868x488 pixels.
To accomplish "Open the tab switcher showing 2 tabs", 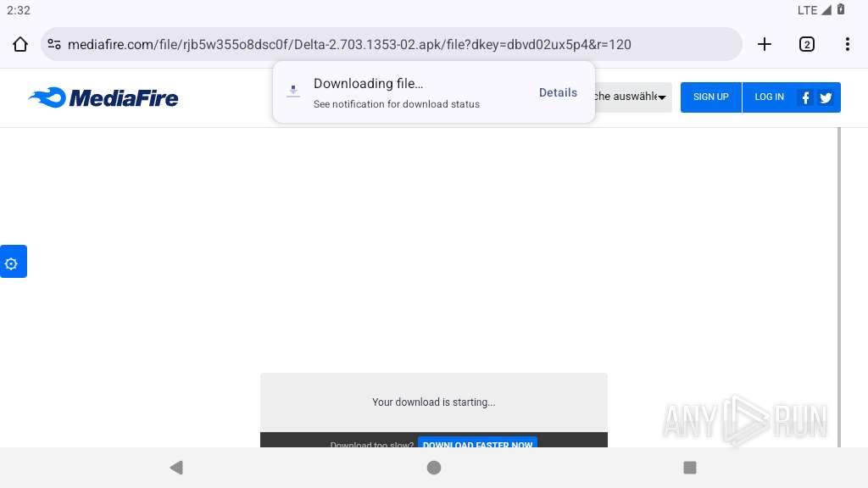I will coord(807,44).
